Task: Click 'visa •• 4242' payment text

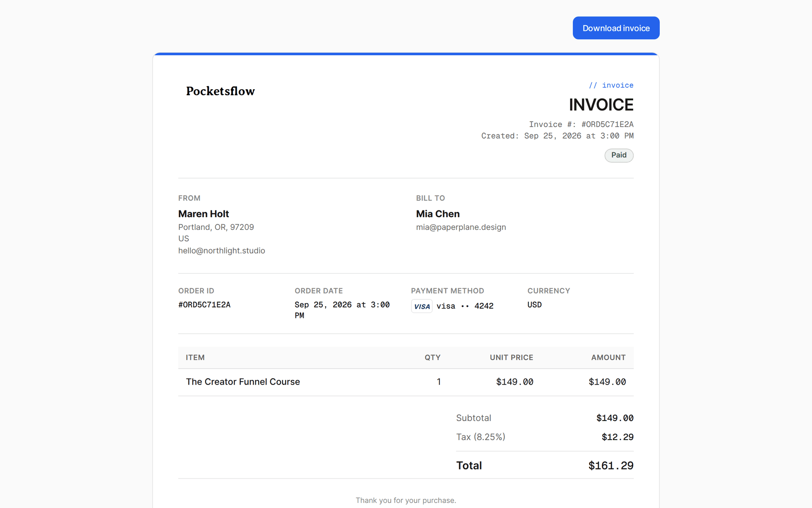Action: [465, 306]
